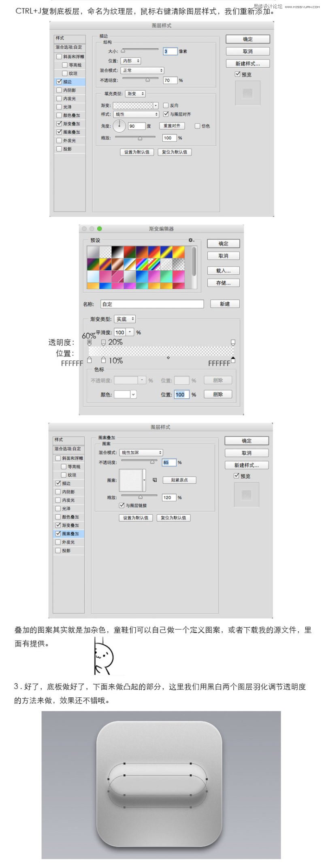Select the right-end FFFFFF color stop
324x868 pixels.
[233, 360]
